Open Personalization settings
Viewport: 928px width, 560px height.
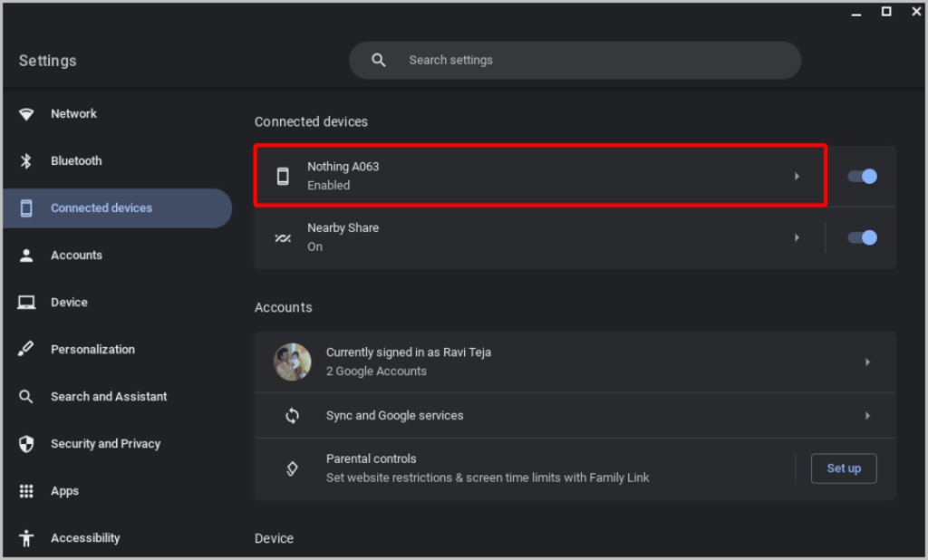[117, 349]
